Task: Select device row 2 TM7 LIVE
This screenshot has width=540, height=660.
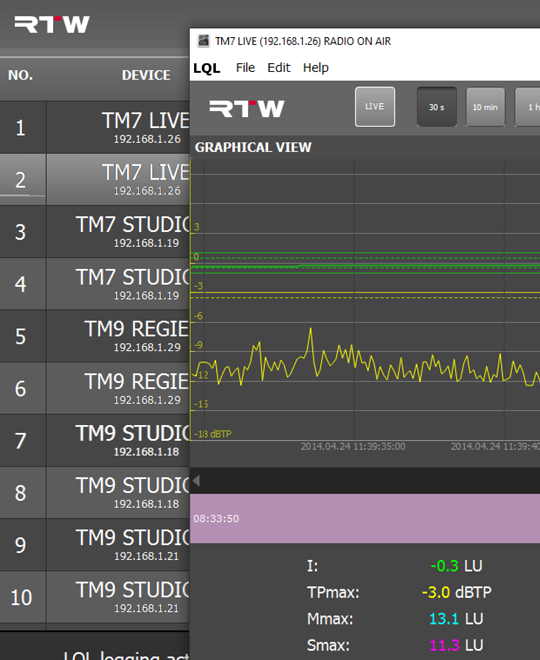Action: pos(95,179)
